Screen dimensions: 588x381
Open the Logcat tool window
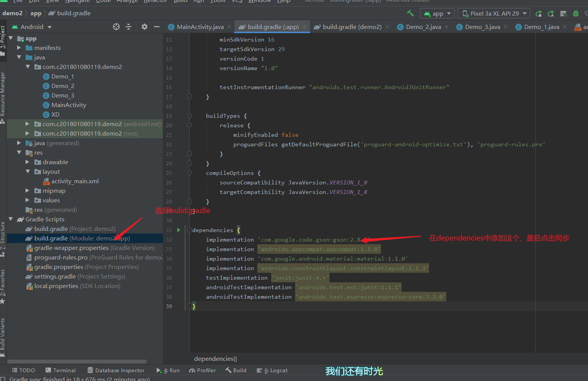pos(272,370)
